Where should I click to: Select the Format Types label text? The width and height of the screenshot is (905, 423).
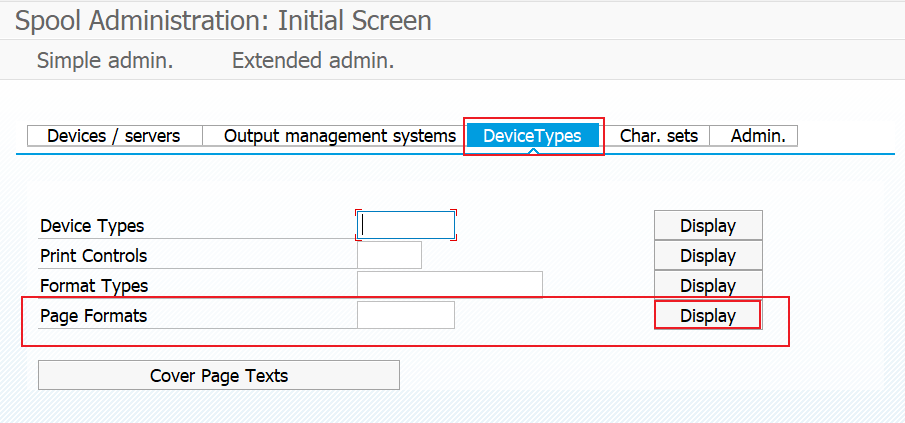(x=94, y=286)
